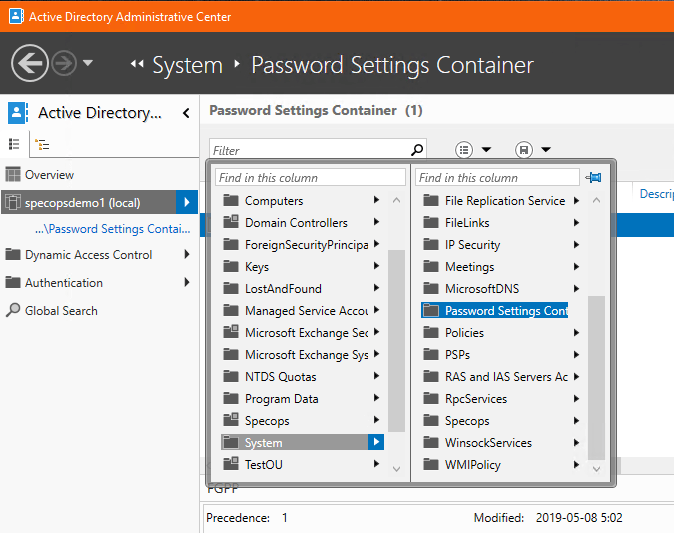The height and width of the screenshot is (533, 674).
Task: Click the forward navigation arrow button
Action: coord(64,63)
